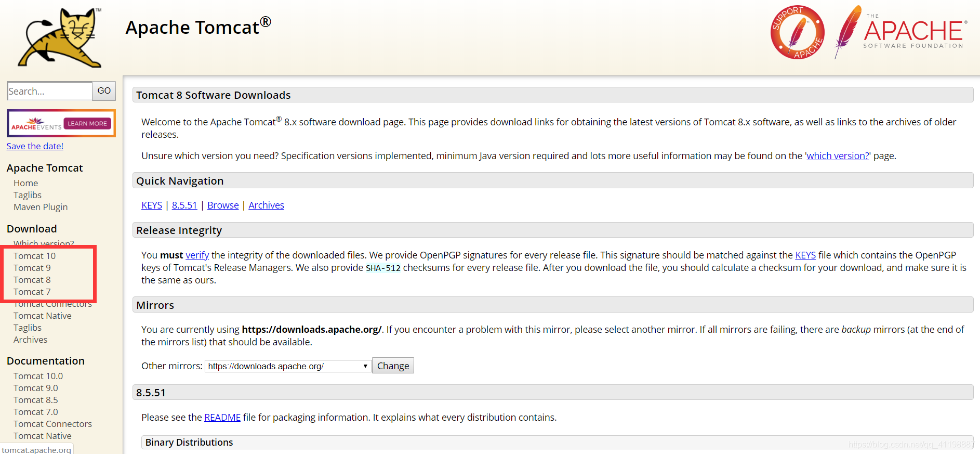
Task: Click the Change mirror button
Action: tap(393, 366)
